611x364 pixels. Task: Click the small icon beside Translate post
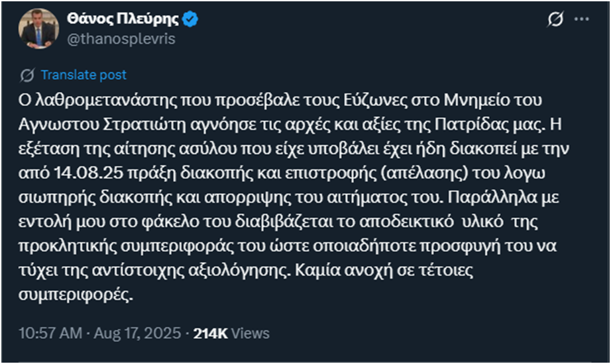click(28, 75)
